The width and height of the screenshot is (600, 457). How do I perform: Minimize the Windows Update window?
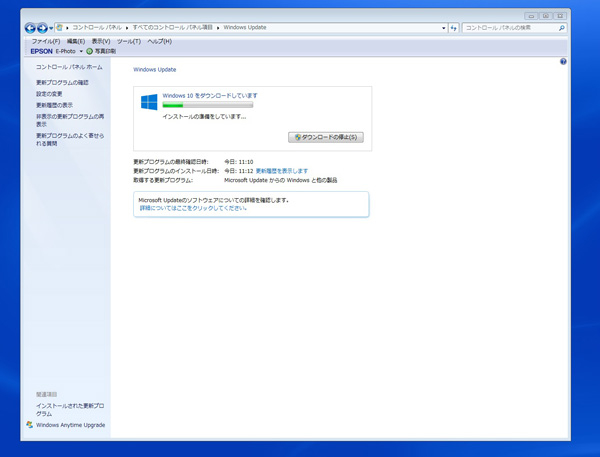531,16
